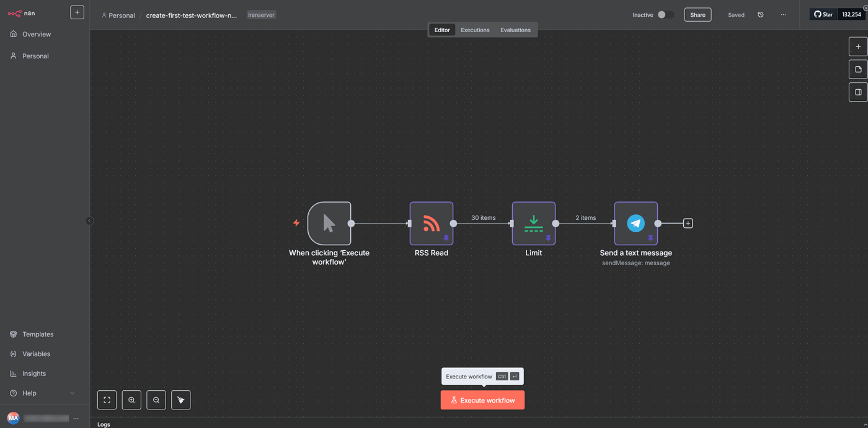Collapse the left sidebar
The width and height of the screenshot is (868, 428).
tap(89, 221)
